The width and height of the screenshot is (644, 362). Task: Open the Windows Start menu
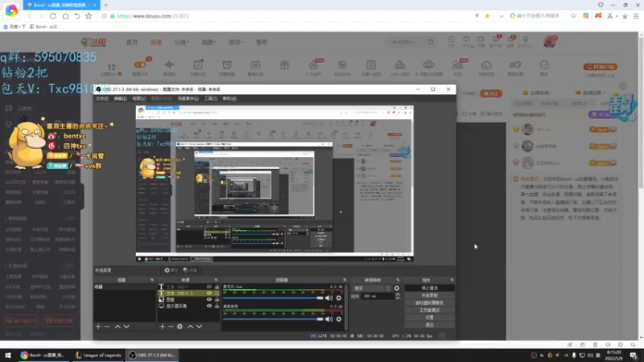point(8,355)
